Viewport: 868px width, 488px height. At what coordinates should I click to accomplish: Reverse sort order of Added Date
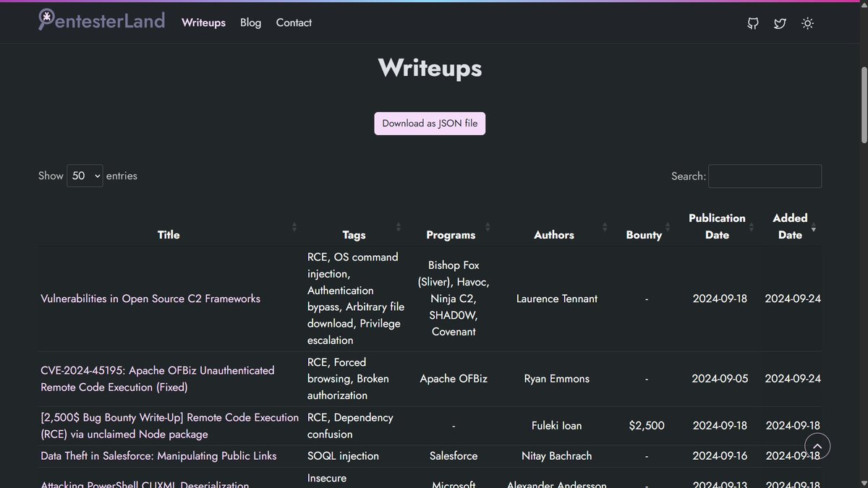tap(815, 226)
